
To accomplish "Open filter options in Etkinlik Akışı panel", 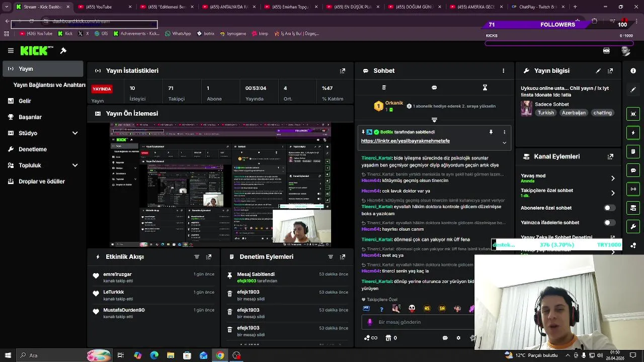I will click(x=197, y=257).
